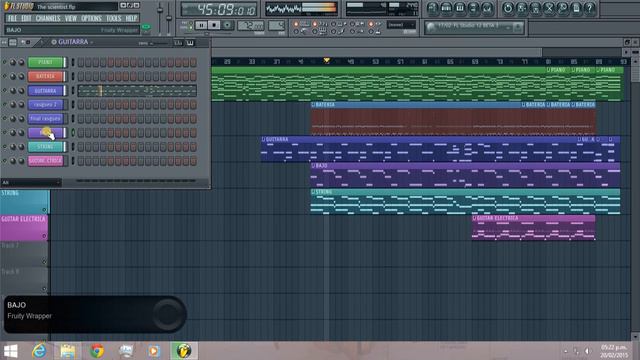Viewport: 640px width, 360px height.
Task: Open the VIEW menu
Action: pyautogui.click(x=71, y=18)
